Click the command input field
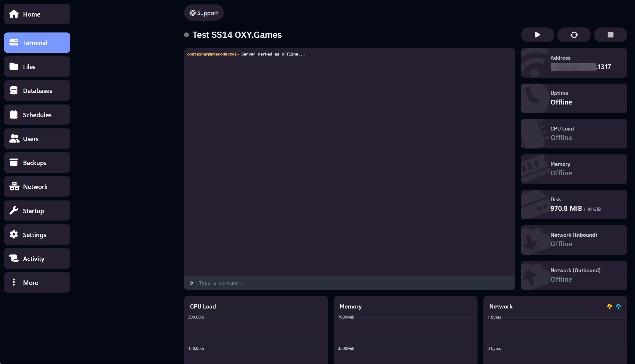Image resolution: width=635 pixels, height=364 pixels. pyautogui.click(x=325, y=283)
